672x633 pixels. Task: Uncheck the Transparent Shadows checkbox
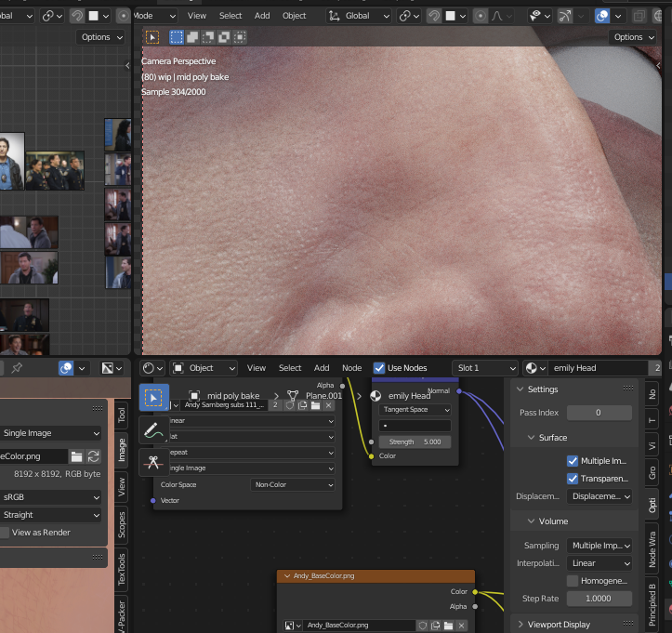(x=573, y=479)
